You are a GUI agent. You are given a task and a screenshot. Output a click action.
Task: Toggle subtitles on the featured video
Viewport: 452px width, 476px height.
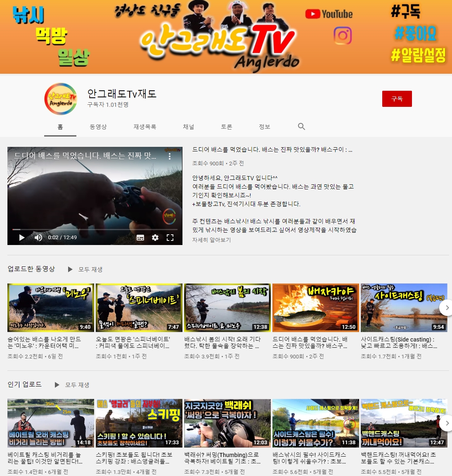pyautogui.click(x=140, y=238)
